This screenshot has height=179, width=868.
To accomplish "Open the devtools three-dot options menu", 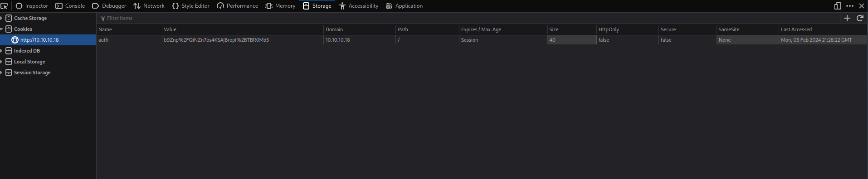I will pos(850,6).
